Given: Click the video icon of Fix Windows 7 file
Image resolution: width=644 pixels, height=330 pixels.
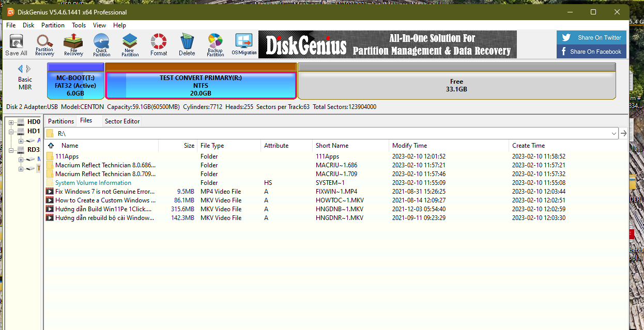Looking at the screenshot, I should pyautogui.click(x=50, y=192).
